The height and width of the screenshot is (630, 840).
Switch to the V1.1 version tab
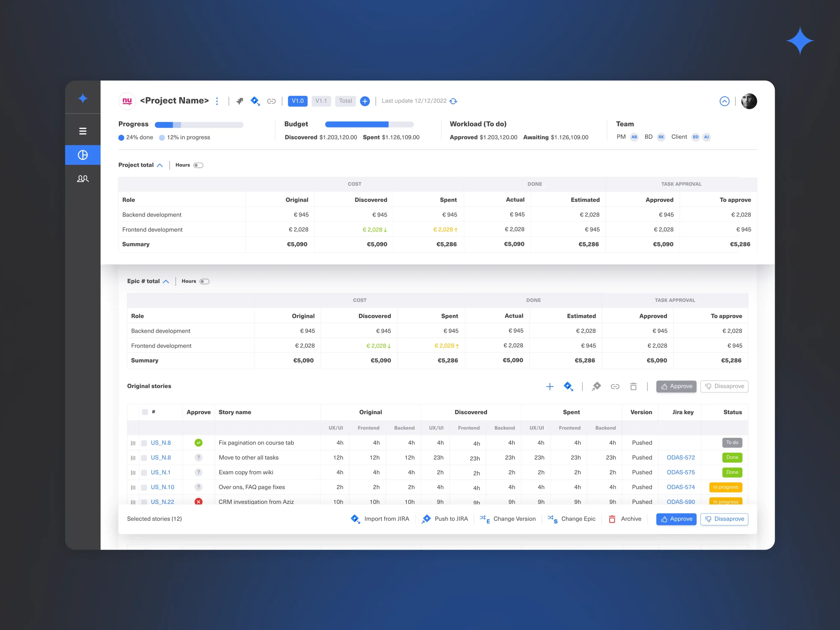click(x=321, y=101)
